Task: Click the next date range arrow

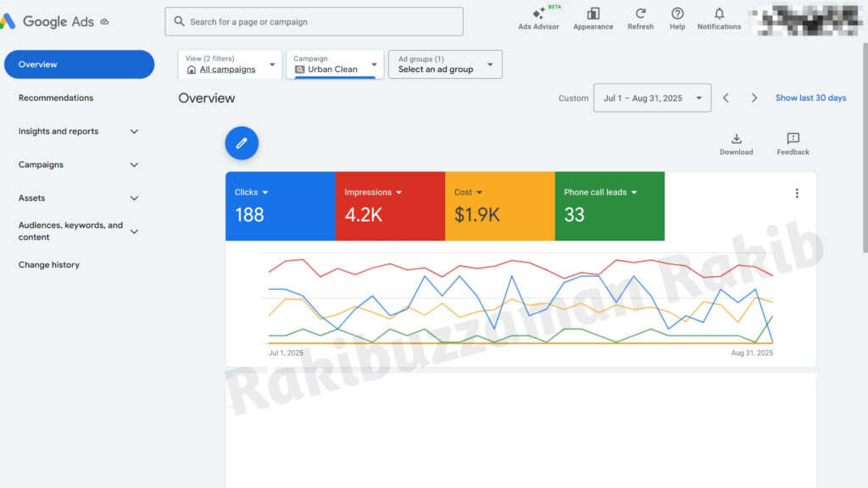Action: (x=754, y=97)
